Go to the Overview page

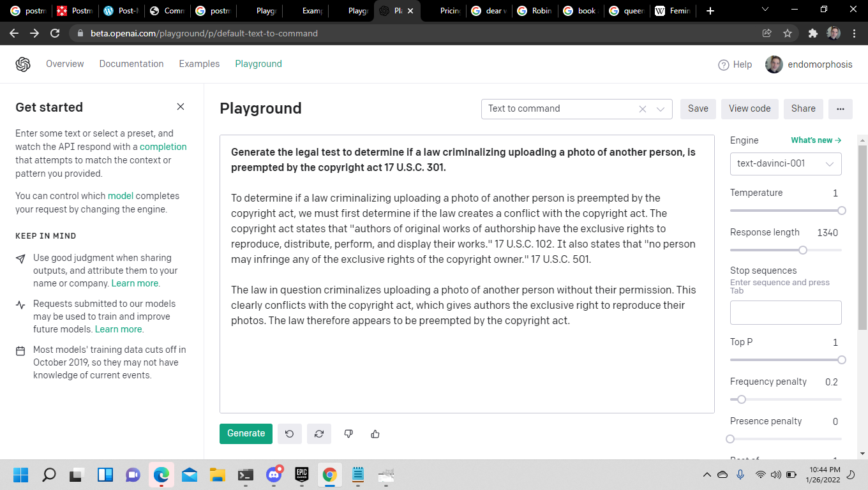[x=65, y=64]
